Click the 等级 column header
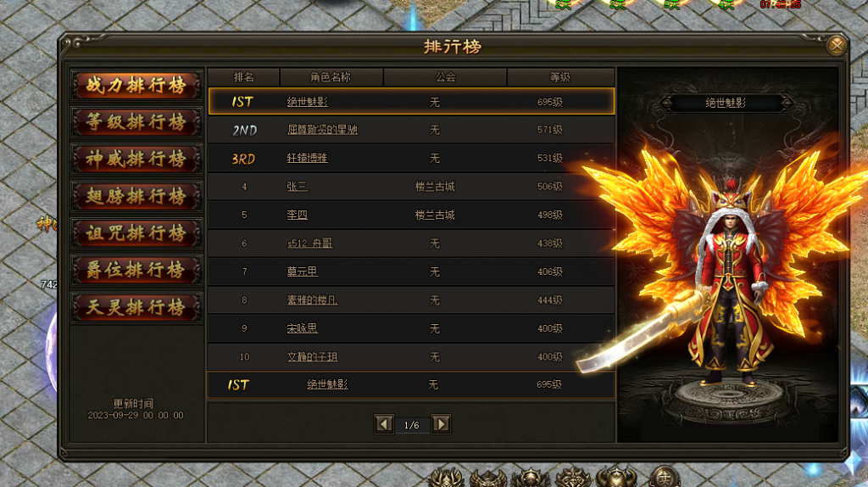Image resolution: width=868 pixels, height=487 pixels. (x=560, y=77)
